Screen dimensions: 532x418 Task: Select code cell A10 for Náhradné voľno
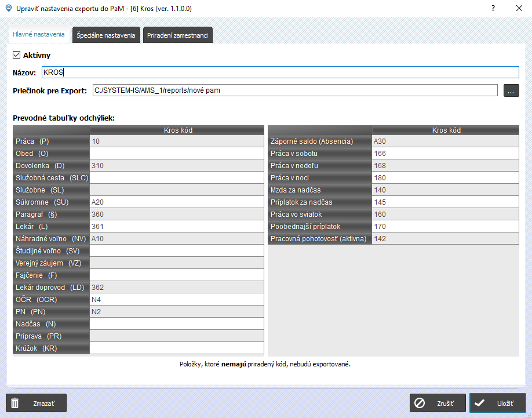point(177,239)
